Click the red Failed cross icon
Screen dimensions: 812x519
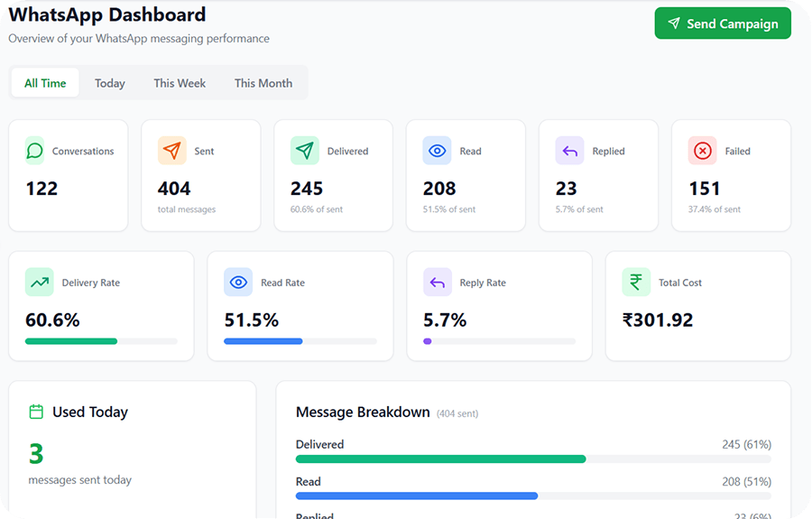(x=702, y=151)
